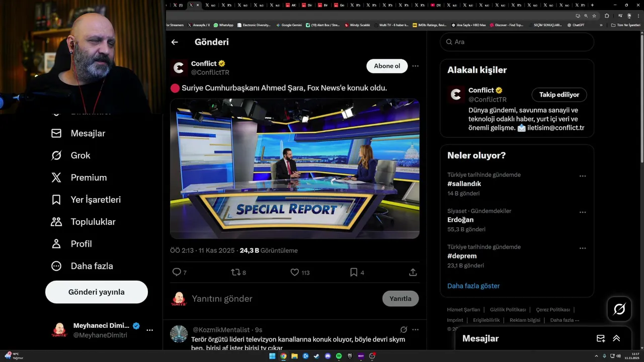Open Premium in the left sidebar

click(79, 177)
